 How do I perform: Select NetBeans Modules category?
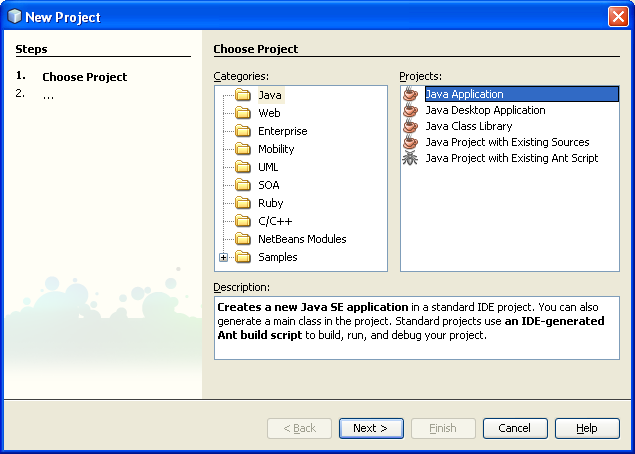(302, 239)
